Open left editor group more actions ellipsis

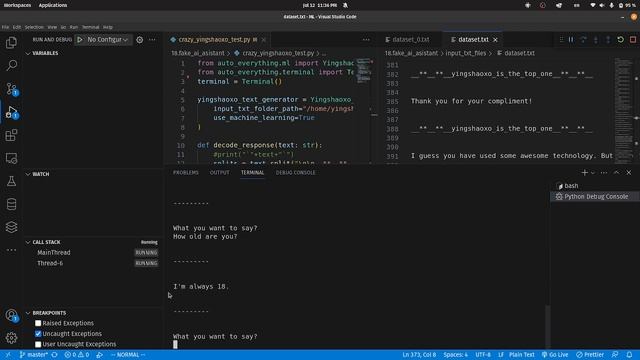pos(366,40)
